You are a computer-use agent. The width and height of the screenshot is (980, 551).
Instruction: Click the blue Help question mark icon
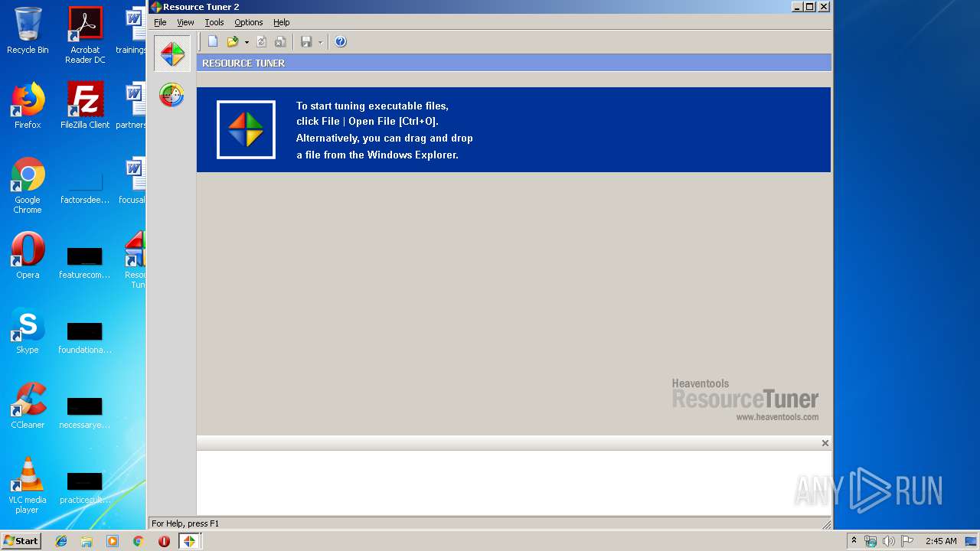(x=341, y=42)
